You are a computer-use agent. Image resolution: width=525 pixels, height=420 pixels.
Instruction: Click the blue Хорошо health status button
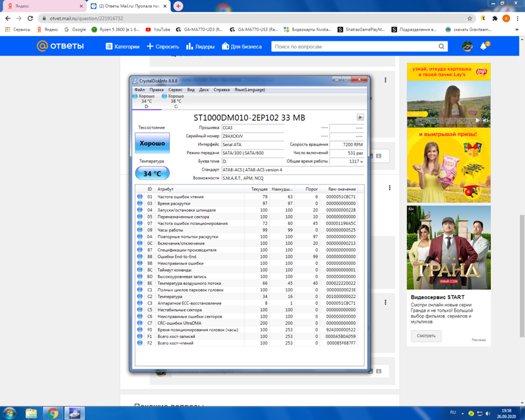point(152,143)
